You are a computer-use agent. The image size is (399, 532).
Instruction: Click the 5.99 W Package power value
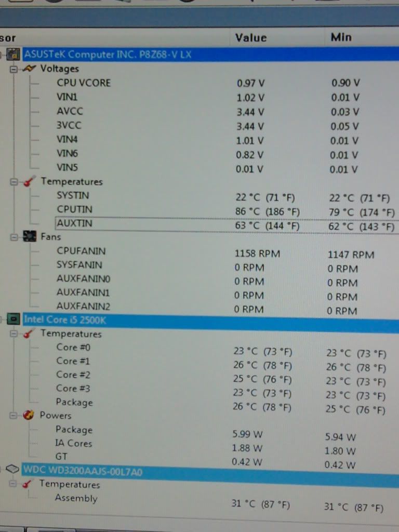point(248,434)
